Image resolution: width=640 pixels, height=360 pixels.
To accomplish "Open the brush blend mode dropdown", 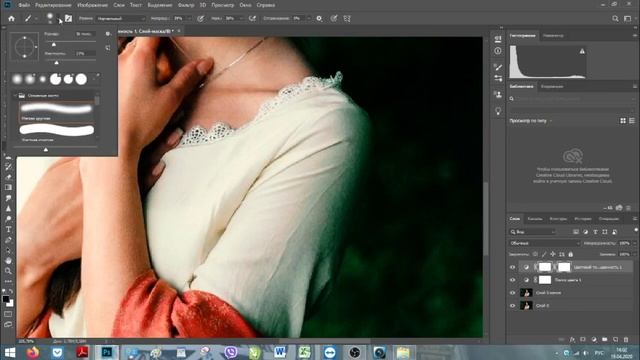I will (121, 18).
